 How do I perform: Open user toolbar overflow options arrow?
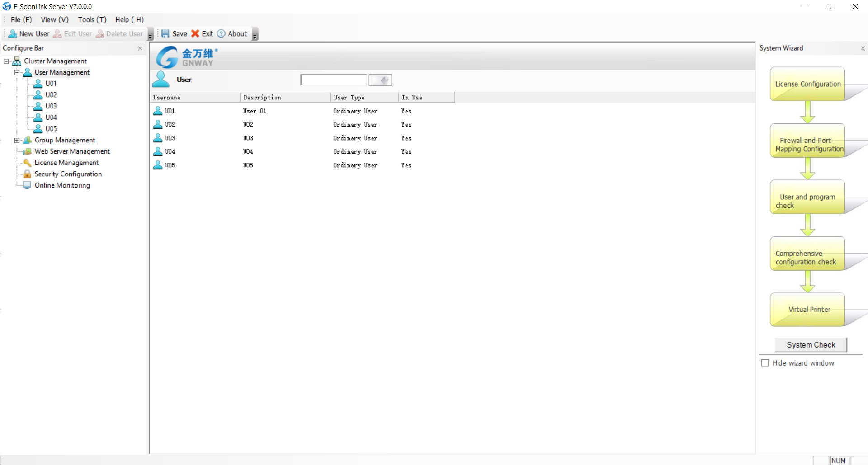[151, 35]
